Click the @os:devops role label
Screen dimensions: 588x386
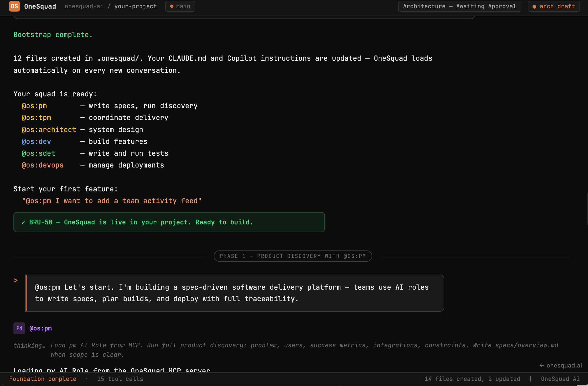click(x=42, y=165)
